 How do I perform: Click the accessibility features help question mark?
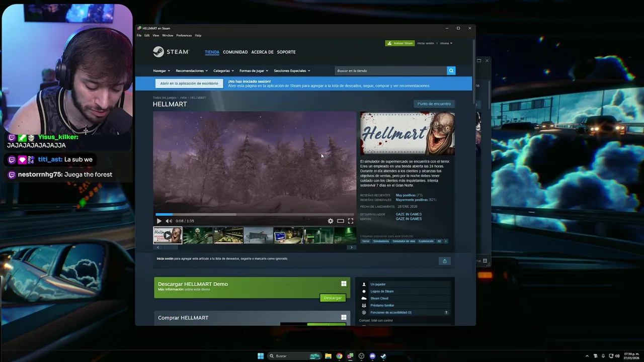pyautogui.click(x=446, y=312)
